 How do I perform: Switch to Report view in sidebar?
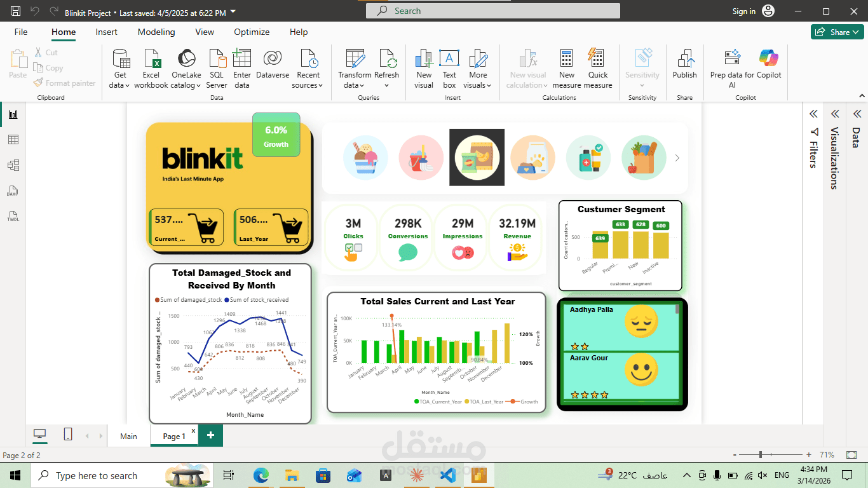tap(13, 114)
